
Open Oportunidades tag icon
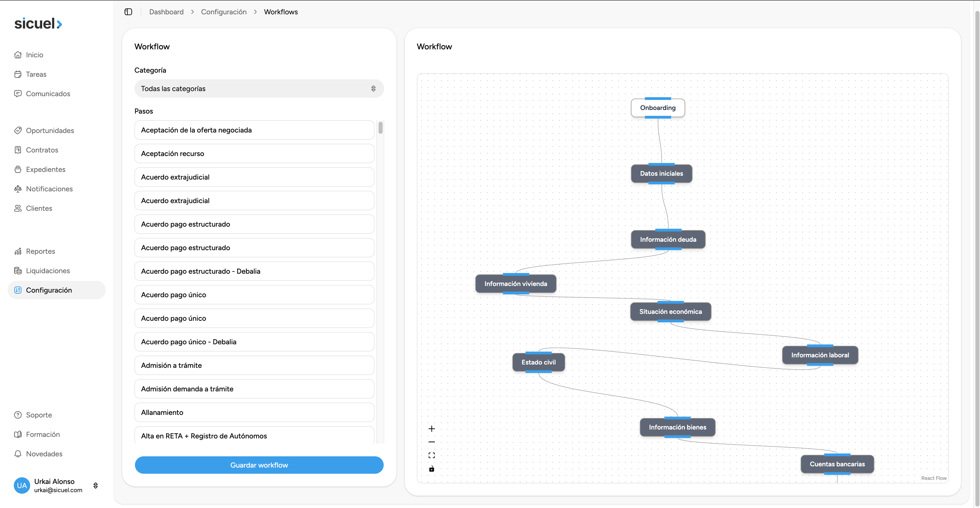(x=18, y=131)
